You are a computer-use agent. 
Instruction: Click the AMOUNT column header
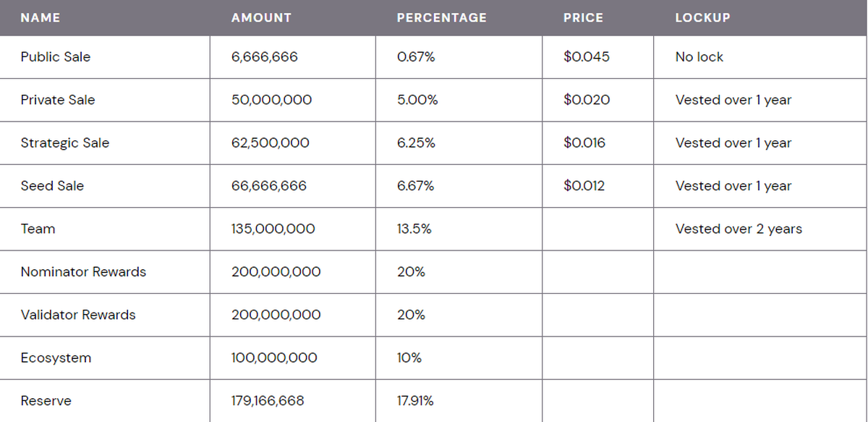[261, 18]
